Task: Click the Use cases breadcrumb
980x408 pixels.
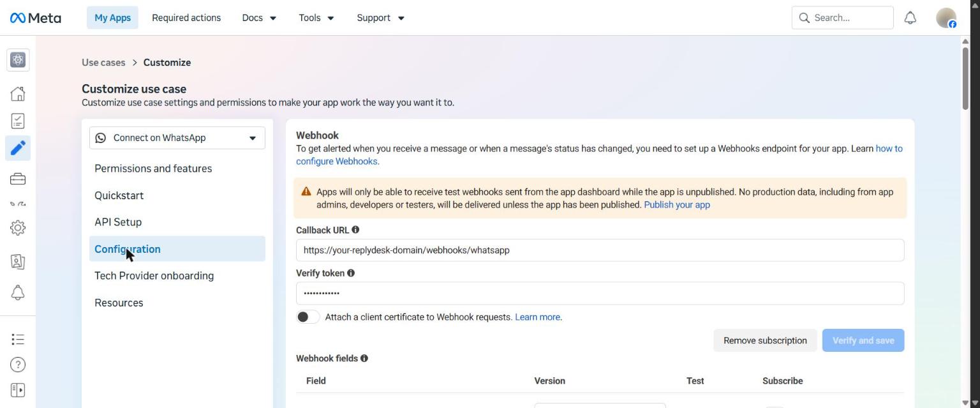Action: pos(103,63)
